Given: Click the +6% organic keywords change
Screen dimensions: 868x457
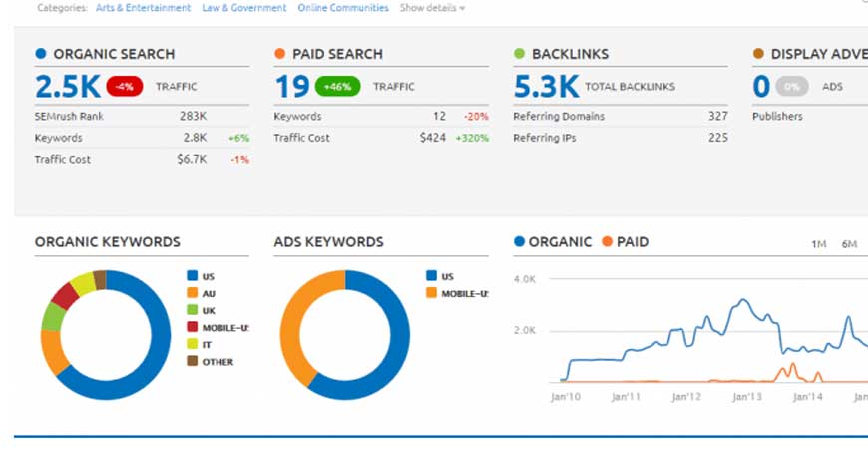Looking at the screenshot, I should coord(239,138).
